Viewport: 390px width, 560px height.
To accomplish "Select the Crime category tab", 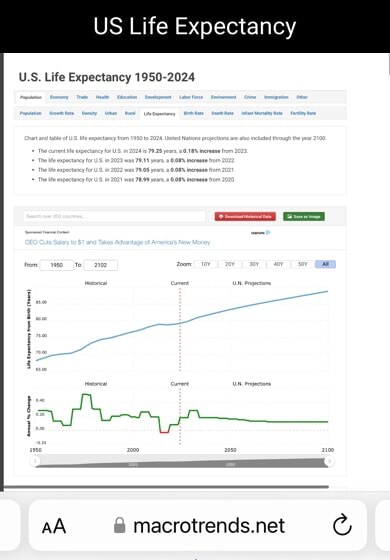I will 250,97.
